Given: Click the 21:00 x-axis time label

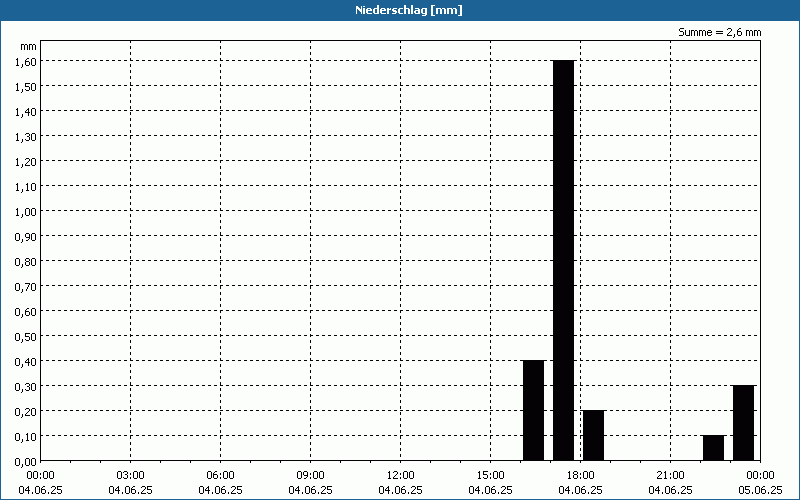Looking at the screenshot, I should tap(670, 476).
